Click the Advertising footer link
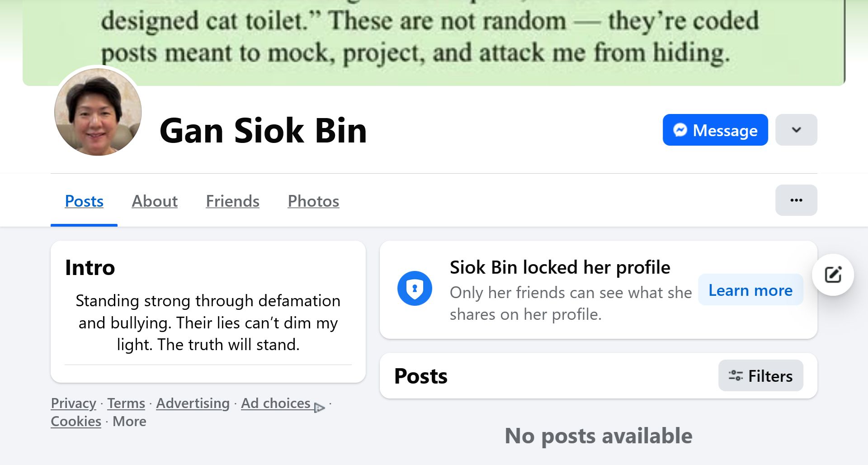 click(193, 403)
